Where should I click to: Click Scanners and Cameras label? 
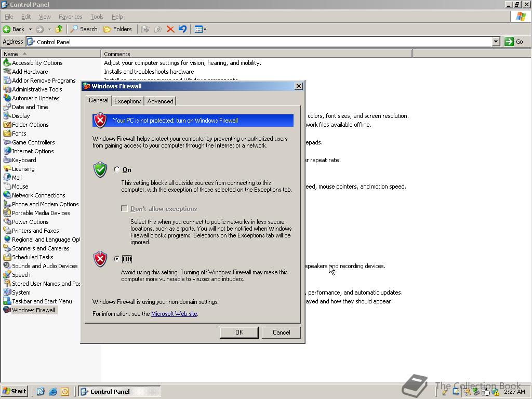[x=41, y=248]
